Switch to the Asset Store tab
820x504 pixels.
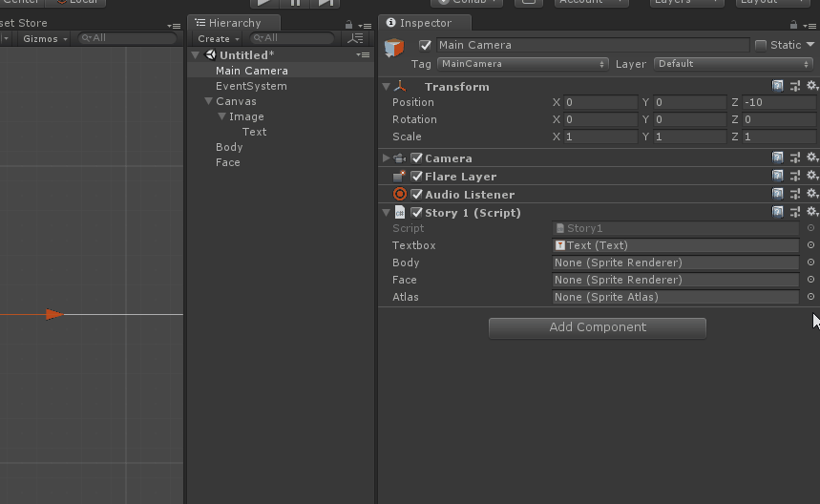pos(24,23)
